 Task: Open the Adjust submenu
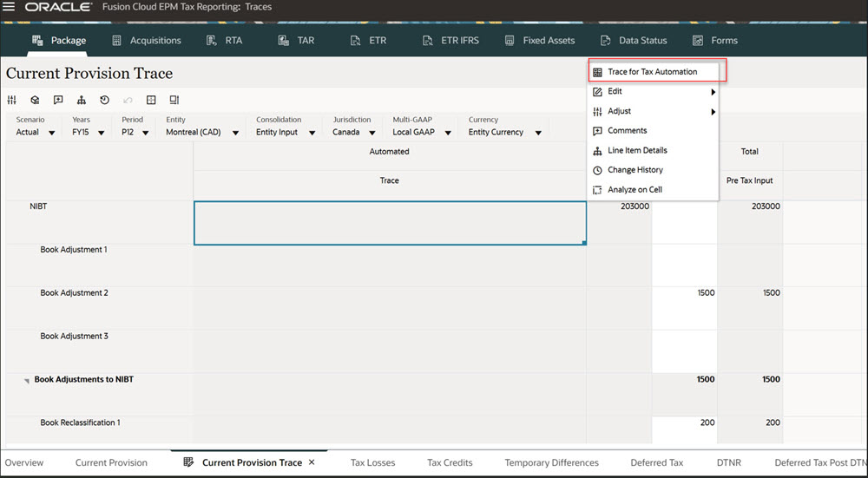click(x=654, y=111)
